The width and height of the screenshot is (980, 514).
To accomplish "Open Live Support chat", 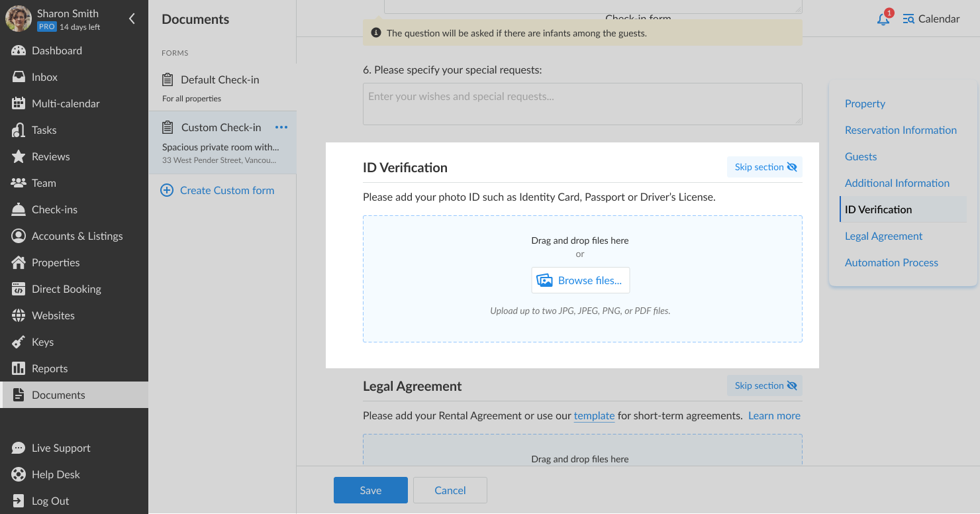I will tap(61, 448).
